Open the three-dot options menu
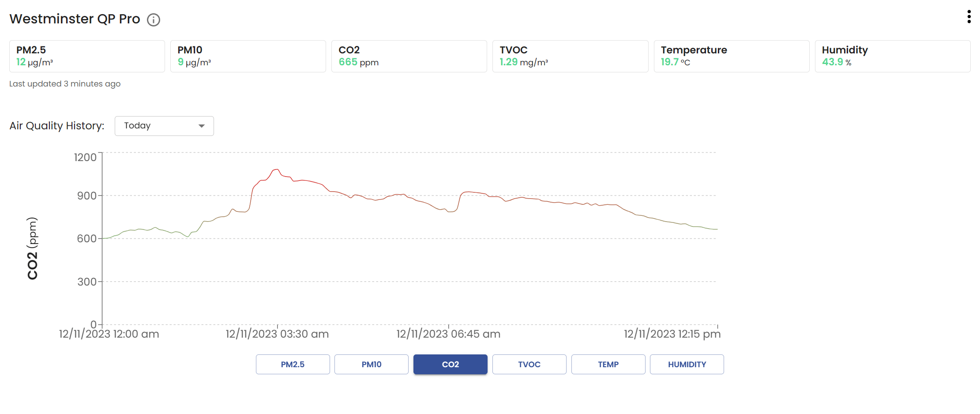The image size is (980, 414). 969,17
